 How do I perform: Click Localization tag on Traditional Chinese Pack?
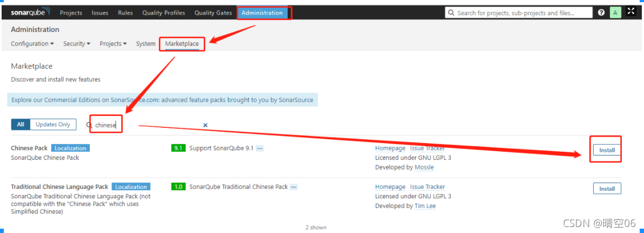click(x=131, y=186)
